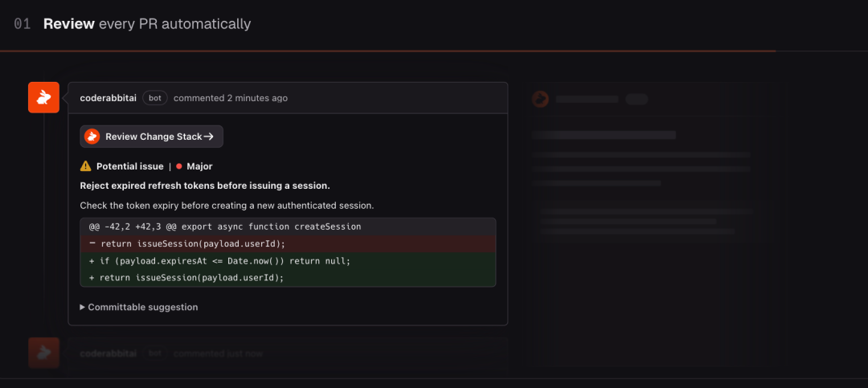
Task: Click the 'commented 2 minutes ago' timestamp
Action: pos(231,98)
